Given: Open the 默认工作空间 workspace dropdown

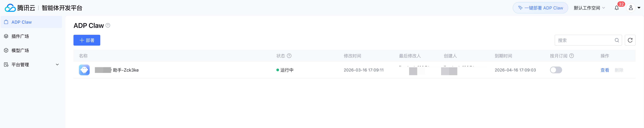Looking at the screenshot, I should [x=589, y=8].
